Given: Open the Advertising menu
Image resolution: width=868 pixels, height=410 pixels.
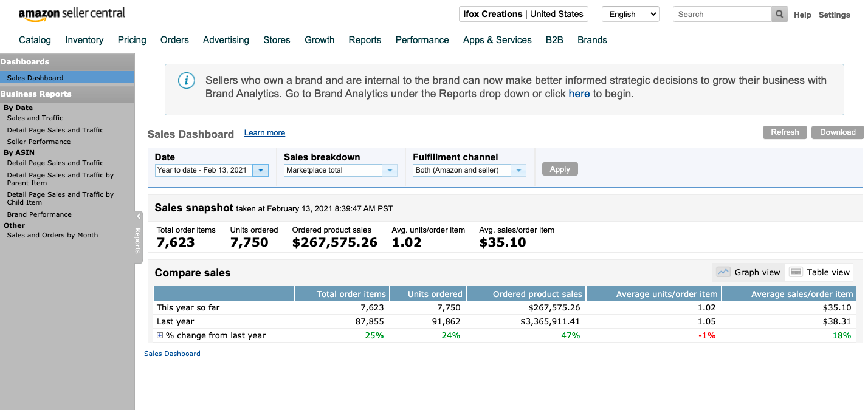Looking at the screenshot, I should (x=226, y=40).
